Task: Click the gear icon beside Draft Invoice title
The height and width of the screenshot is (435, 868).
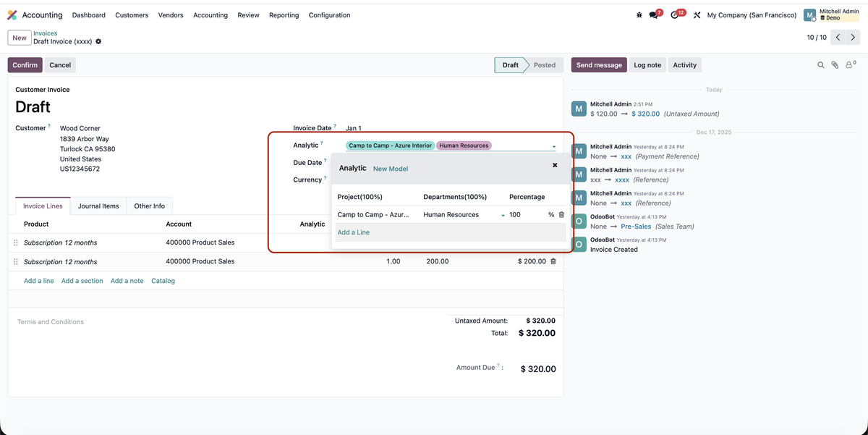Action: click(98, 41)
